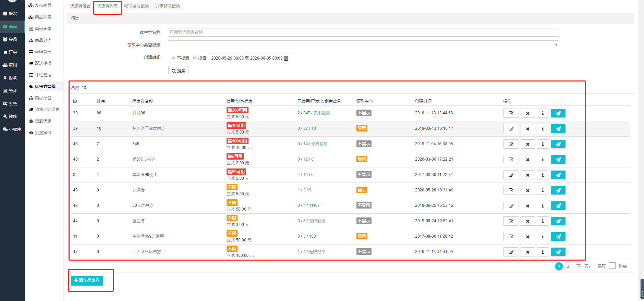Open 领取发放记录 tab
This screenshot has height=301, width=644.
click(136, 6)
